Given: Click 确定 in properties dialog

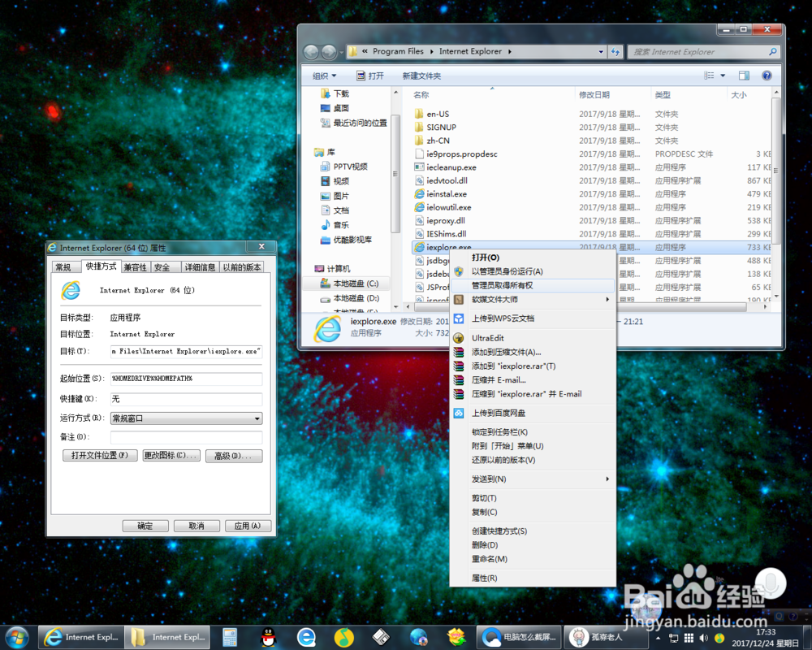Looking at the screenshot, I should [x=145, y=526].
